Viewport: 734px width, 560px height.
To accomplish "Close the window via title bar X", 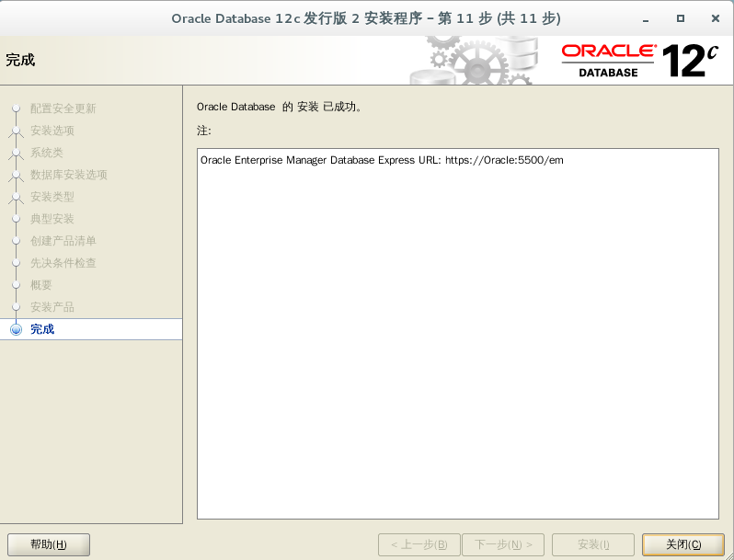I will pyautogui.click(x=716, y=18).
